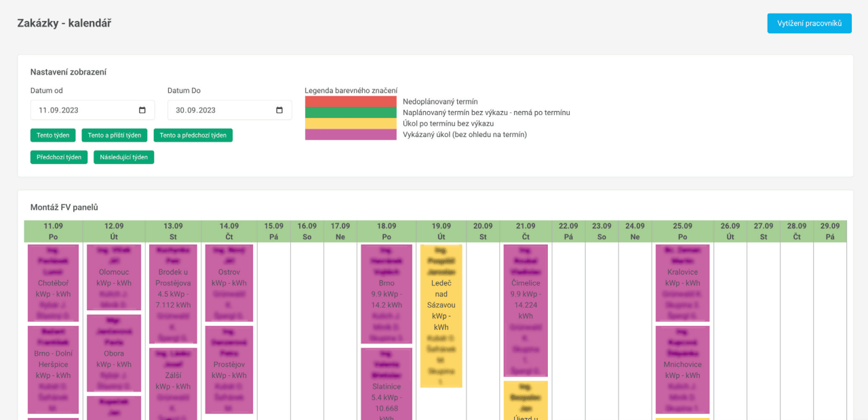Select the 18.09 Po column header
The width and height of the screenshot is (868, 420).
(x=387, y=231)
